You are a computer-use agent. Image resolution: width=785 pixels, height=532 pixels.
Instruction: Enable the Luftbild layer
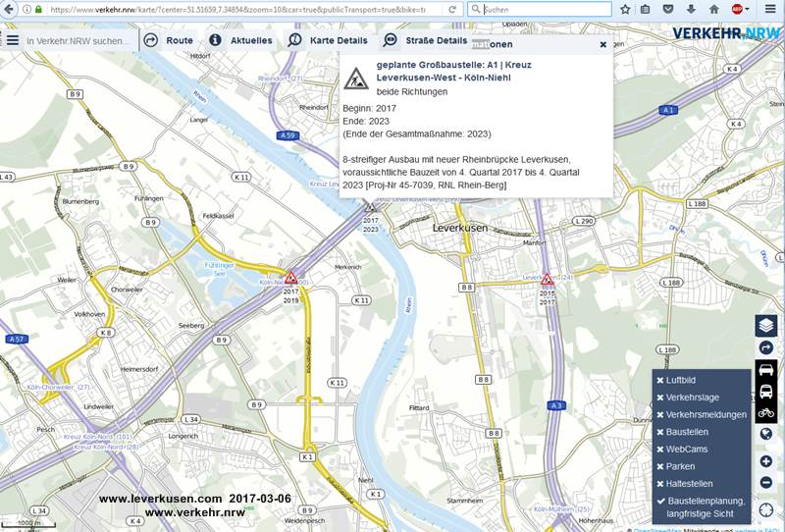pos(676,380)
